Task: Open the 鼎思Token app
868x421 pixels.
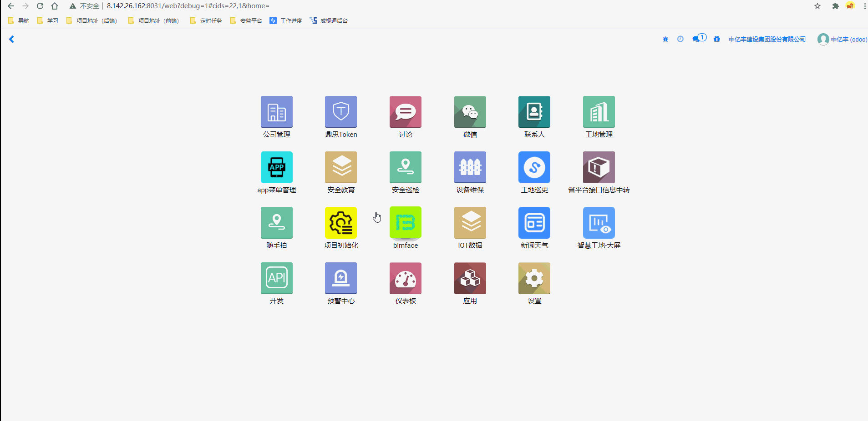Action: pyautogui.click(x=341, y=112)
